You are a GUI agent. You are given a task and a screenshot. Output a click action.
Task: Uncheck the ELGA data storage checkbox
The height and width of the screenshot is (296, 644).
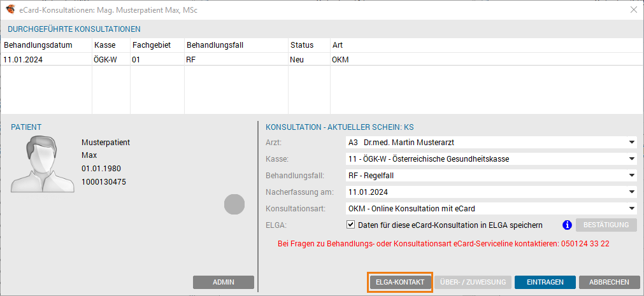[x=350, y=225]
